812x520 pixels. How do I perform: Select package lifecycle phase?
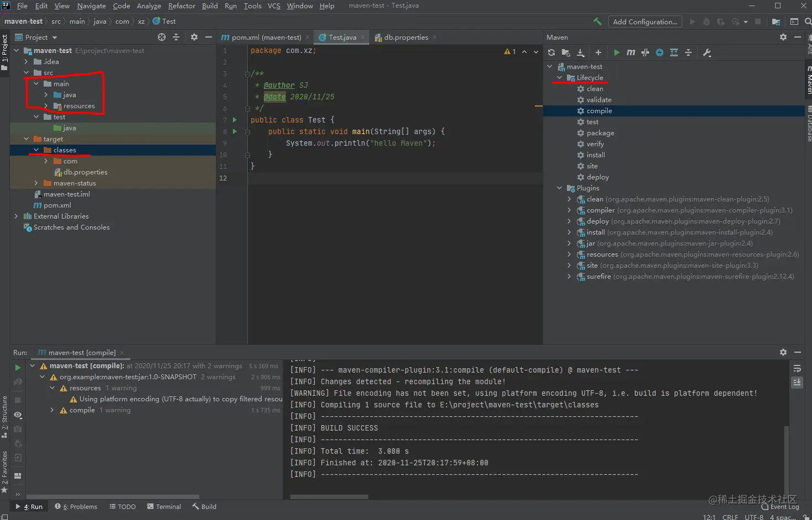(x=600, y=132)
